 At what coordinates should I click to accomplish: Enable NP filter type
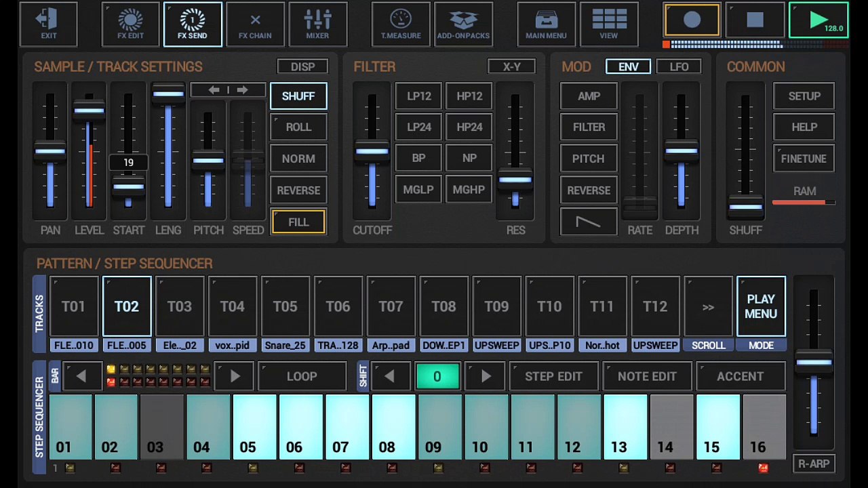469,159
